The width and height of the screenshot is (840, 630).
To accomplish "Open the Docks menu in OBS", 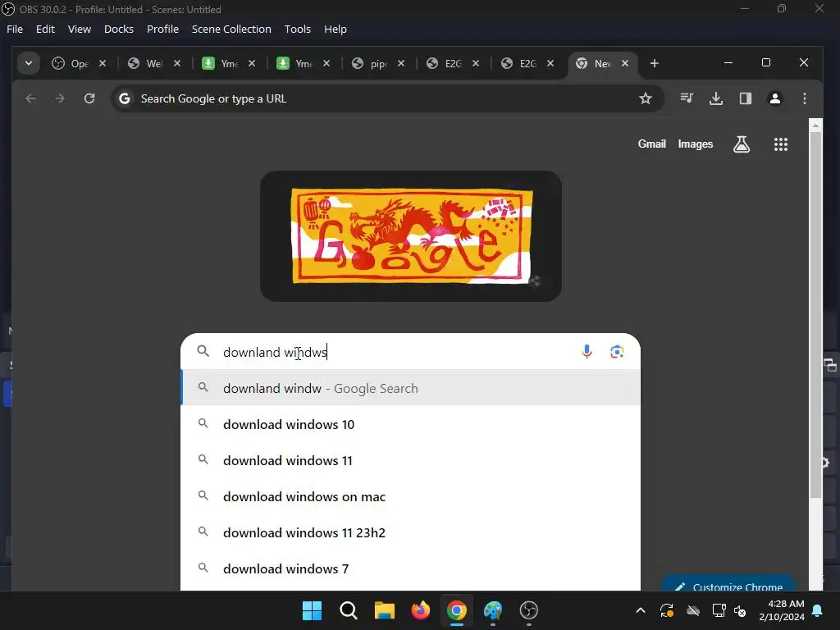I will [x=119, y=29].
